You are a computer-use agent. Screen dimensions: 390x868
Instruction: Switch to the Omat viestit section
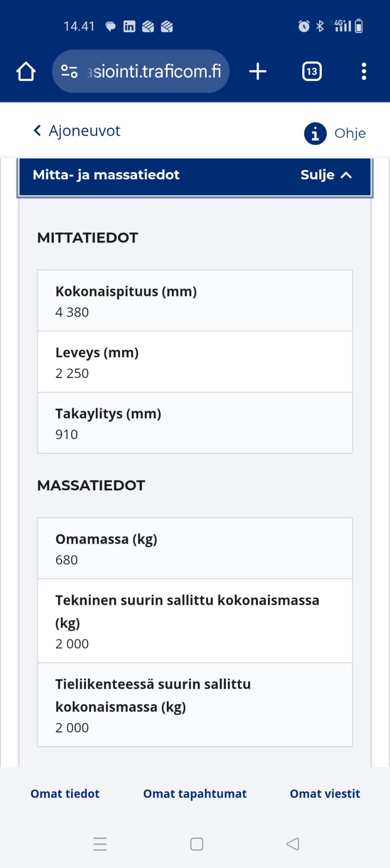pos(324,793)
